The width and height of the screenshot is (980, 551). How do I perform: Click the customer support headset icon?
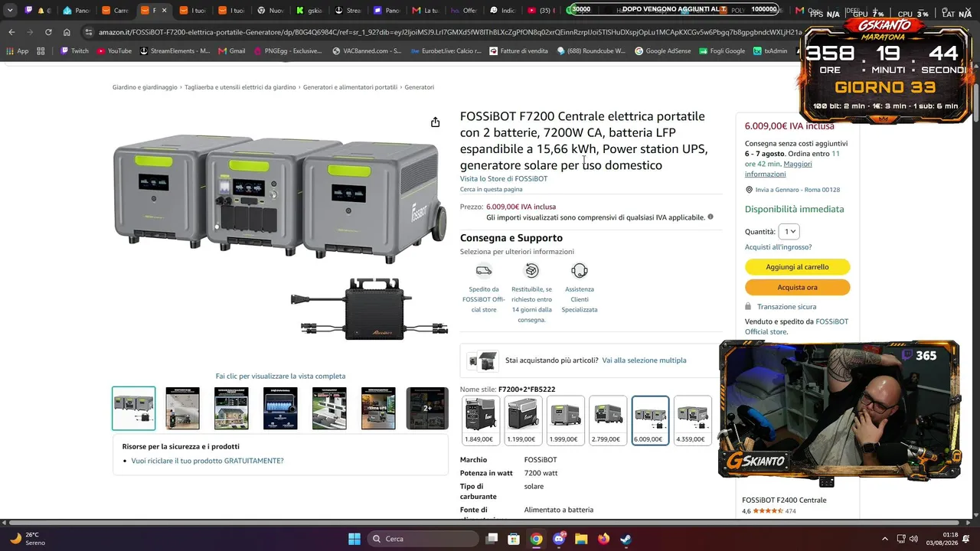[x=580, y=270]
